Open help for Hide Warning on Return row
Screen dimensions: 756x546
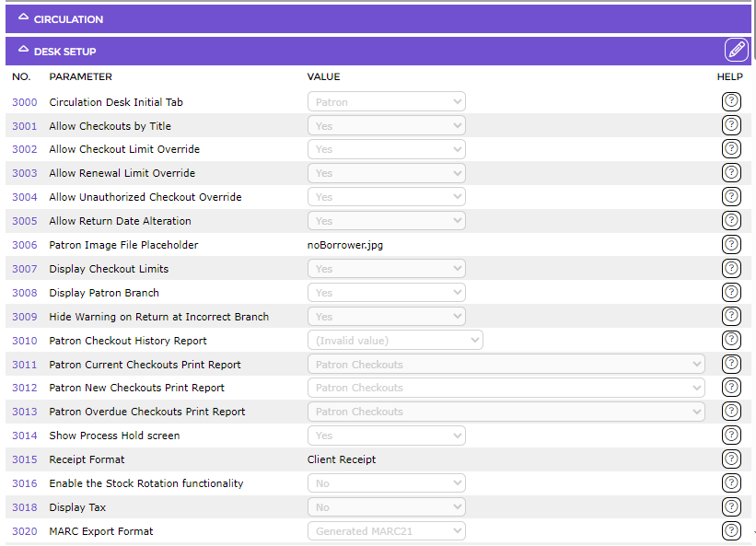(x=731, y=316)
